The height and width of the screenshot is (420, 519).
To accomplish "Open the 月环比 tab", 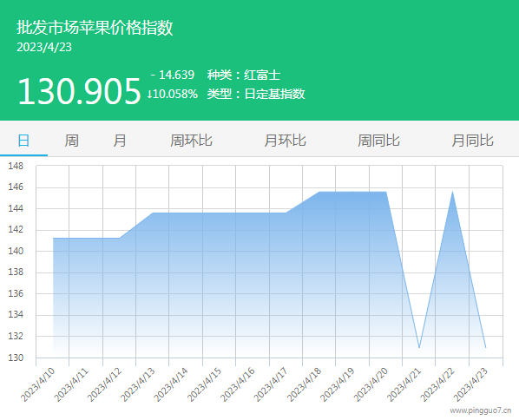I will pyautogui.click(x=285, y=141).
